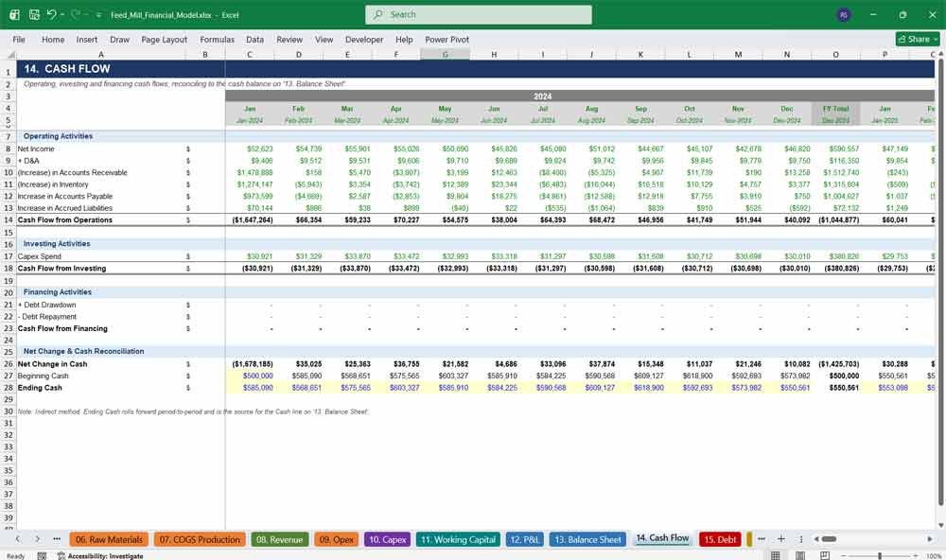Open the Review tab

(289, 39)
